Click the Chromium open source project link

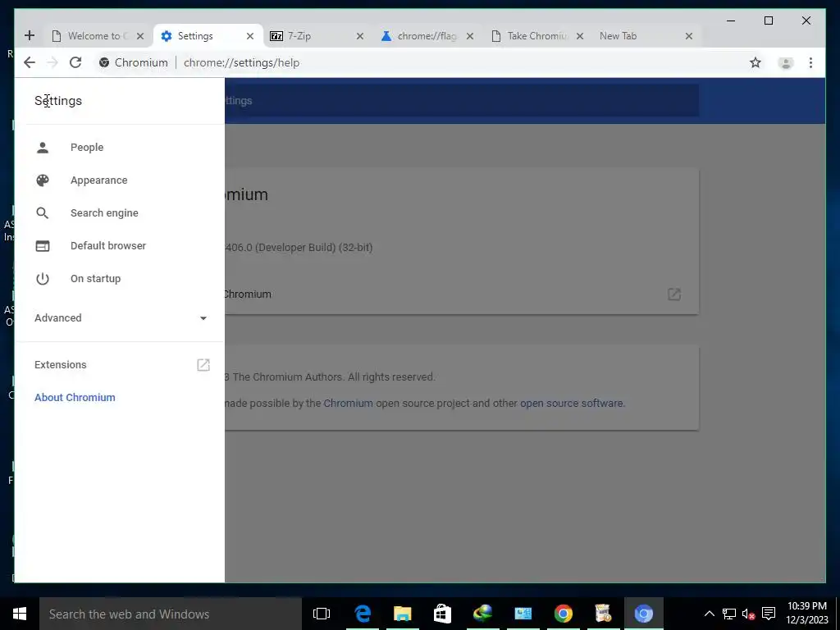[x=348, y=403]
